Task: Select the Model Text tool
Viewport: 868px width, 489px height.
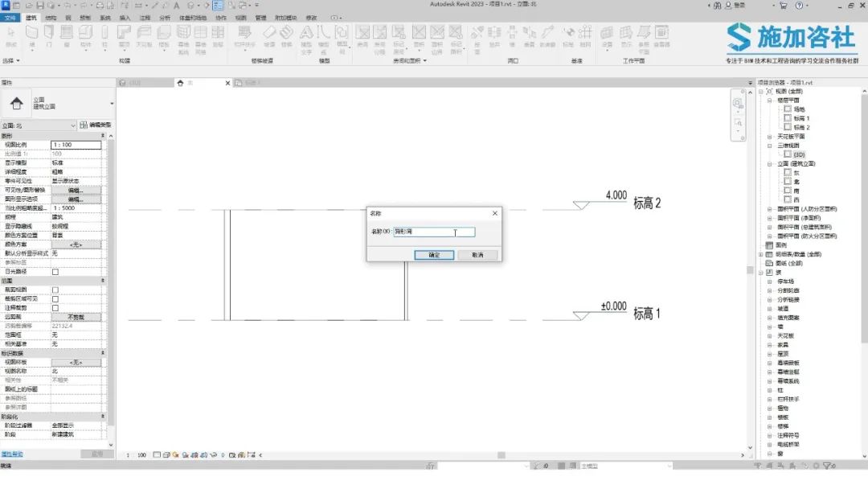Action: 306,39
